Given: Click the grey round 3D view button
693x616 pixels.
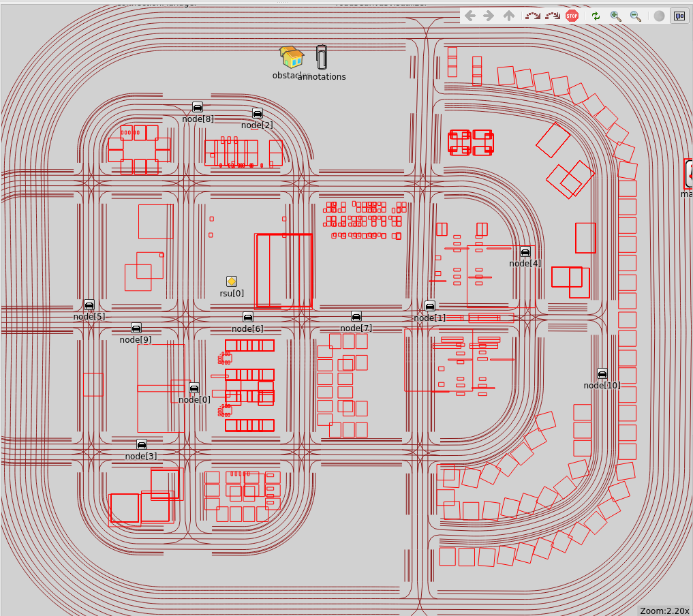Looking at the screenshot, I should 659,16.
